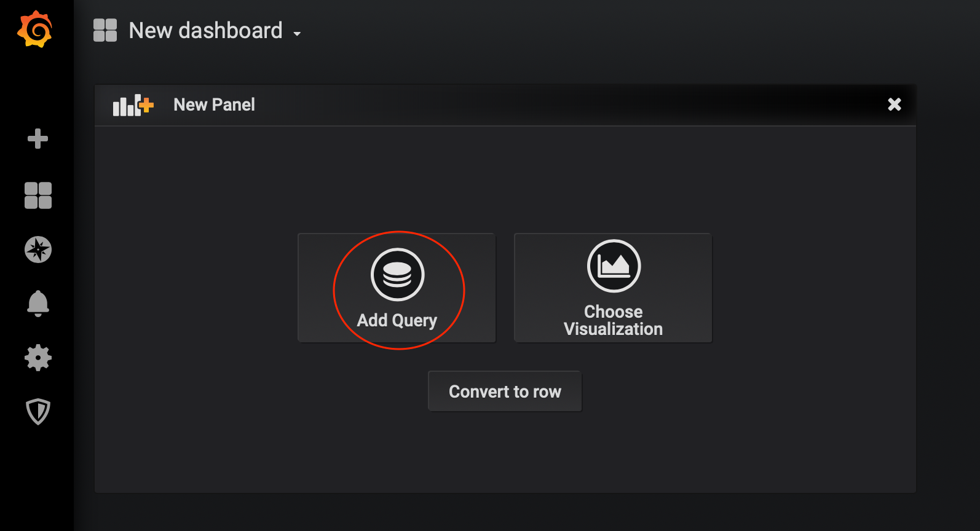Open the Create plus menu in sidebar
Image resolution: width=980 pixels, height=531 pixels.
(38, 139)
